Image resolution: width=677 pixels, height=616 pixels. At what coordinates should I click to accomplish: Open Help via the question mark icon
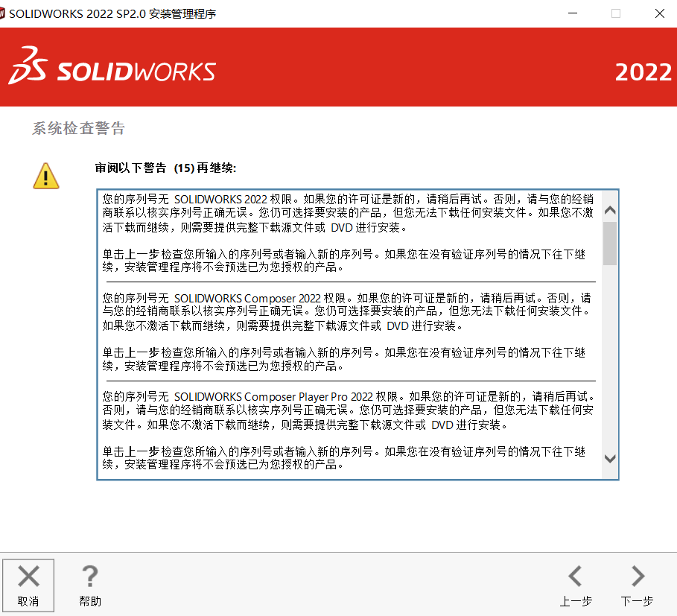(x=90, y=577)
